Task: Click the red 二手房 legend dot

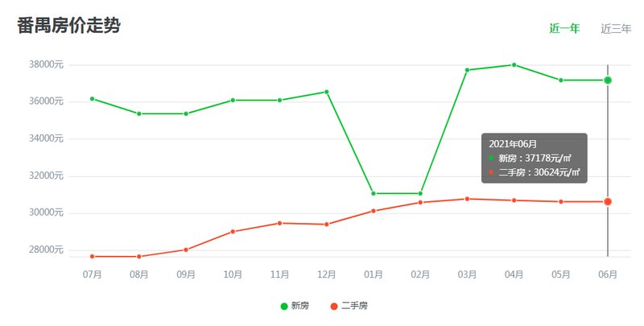Action: (334, 306)
